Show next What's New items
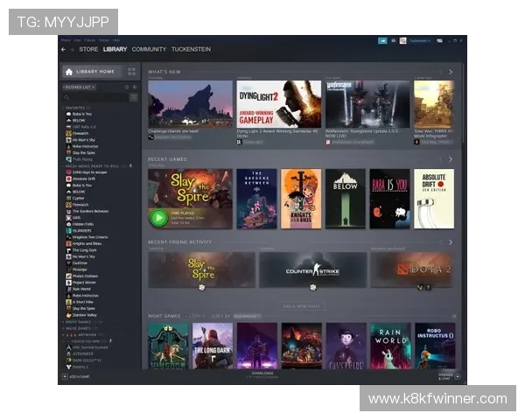 click(x=451, y=72)
